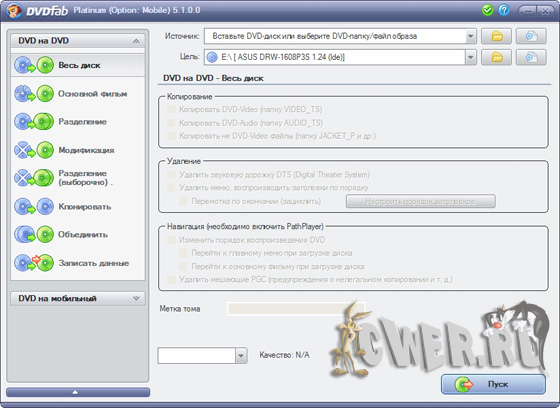Choose the Основной фильм mode icon
The width and height of the screenshot is (560, 408).
34,94
